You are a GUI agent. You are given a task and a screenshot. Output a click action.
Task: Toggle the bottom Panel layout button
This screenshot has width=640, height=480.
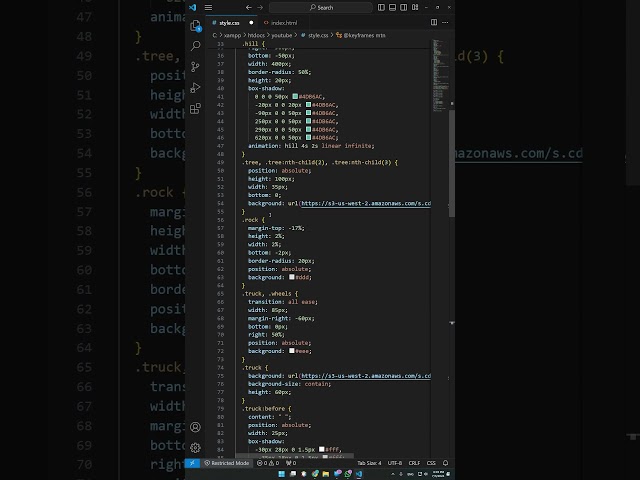click(392, 7)
